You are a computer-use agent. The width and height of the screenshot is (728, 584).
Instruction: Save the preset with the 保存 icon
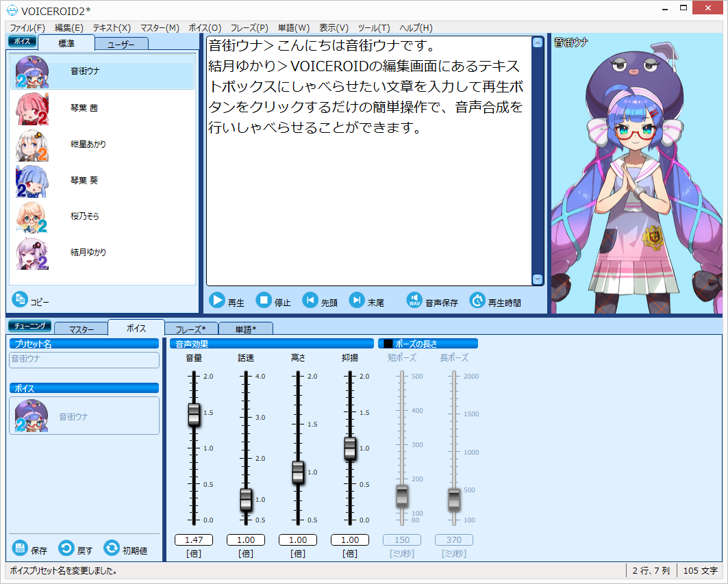click(x=20, y=548)
